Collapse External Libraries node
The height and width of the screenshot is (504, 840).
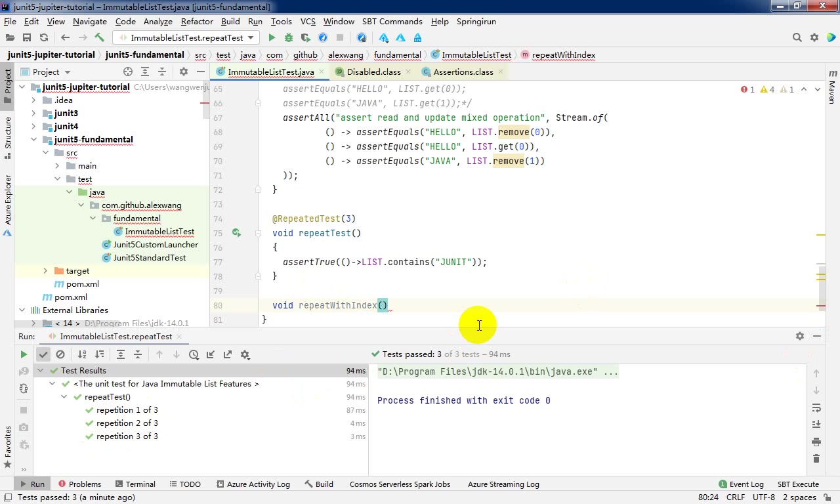coord(22,310)
